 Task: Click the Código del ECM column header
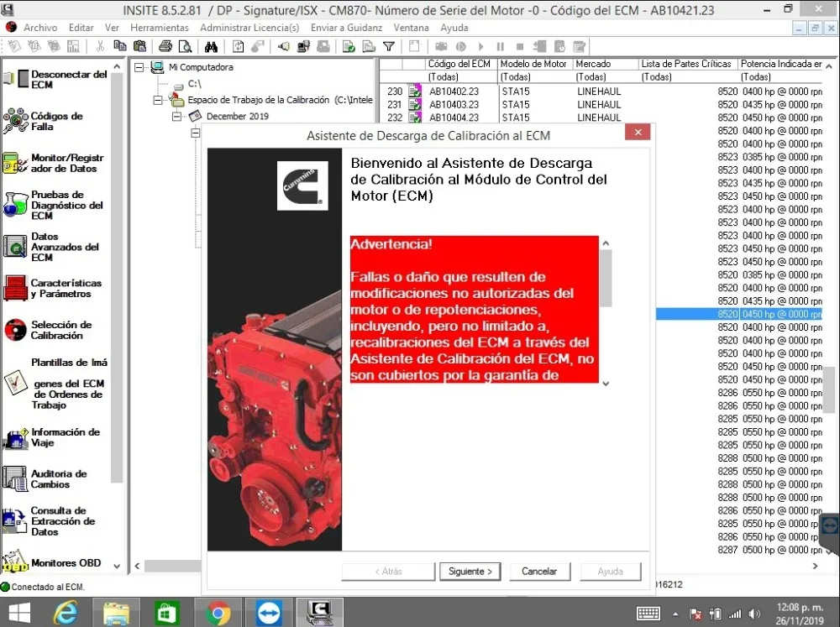(460, 64)
